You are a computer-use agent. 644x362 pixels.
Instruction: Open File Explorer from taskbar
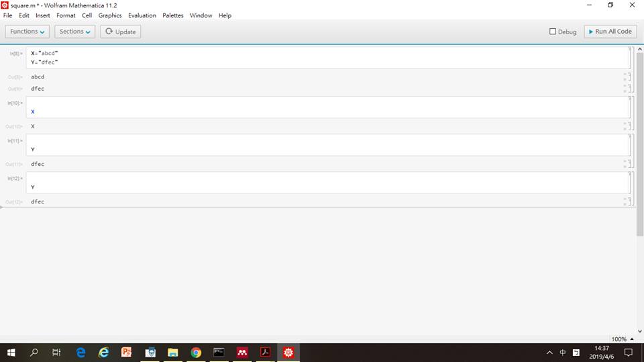coord(173,353)
